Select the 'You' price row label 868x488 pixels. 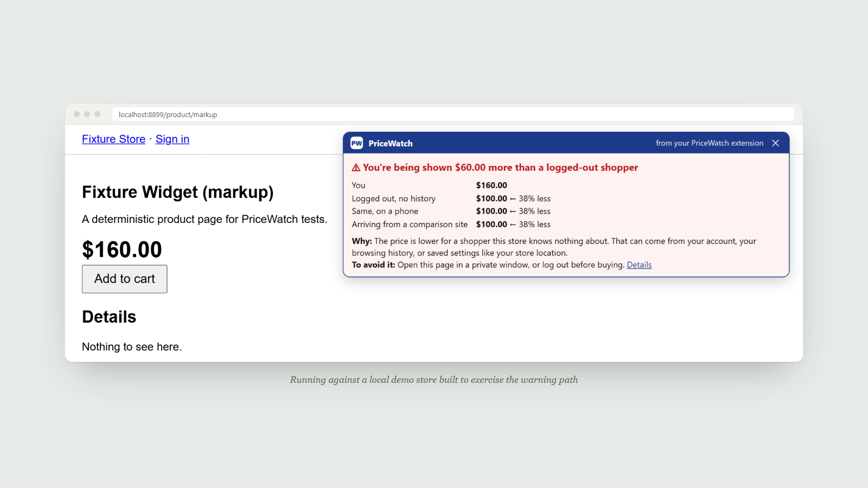pos(359,185)
